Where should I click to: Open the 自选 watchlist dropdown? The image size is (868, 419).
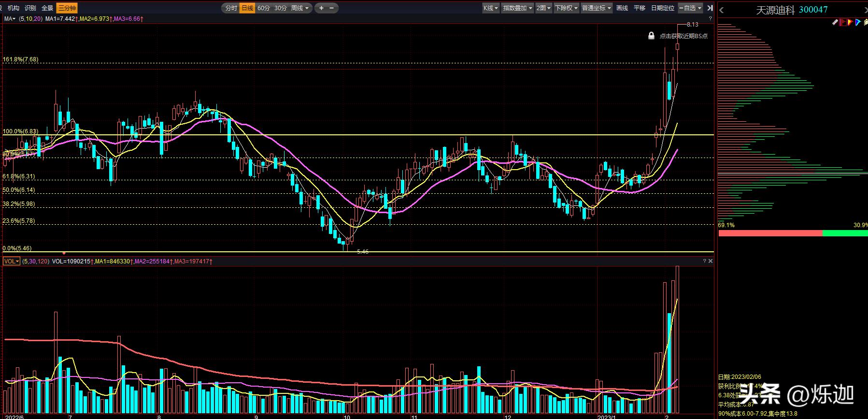(691, 8)
